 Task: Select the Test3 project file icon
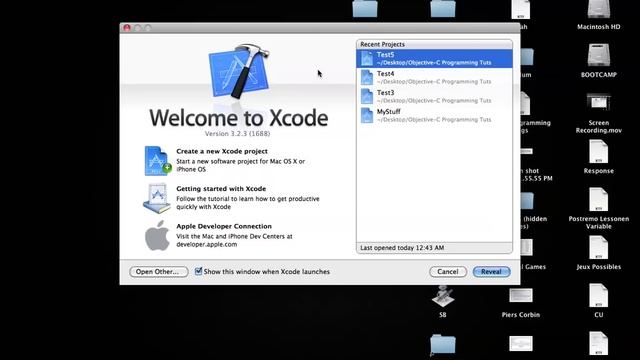367,96
